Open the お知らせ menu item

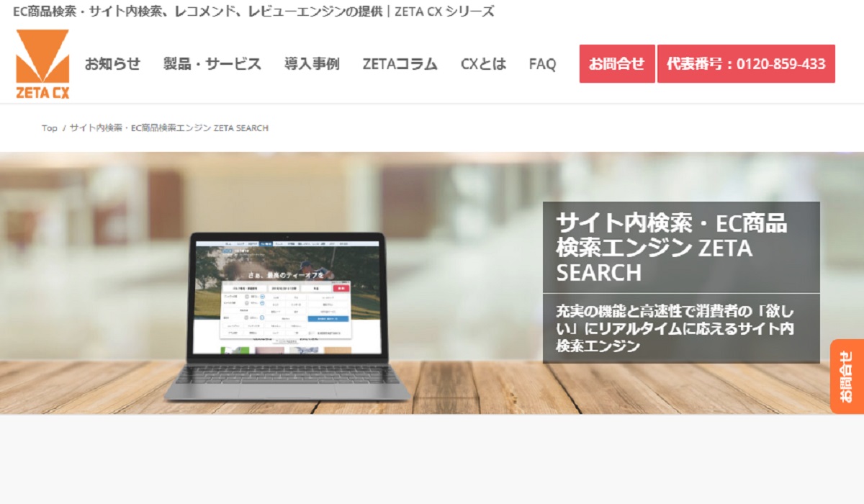click(x=112, y=64)
